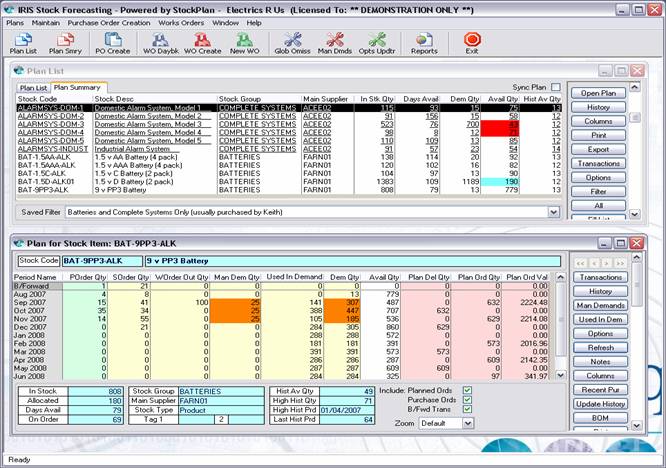Click the Plan Smry toolbar icon
The image size is (666, 468).
pyautogui.click(x=66, y=42)
